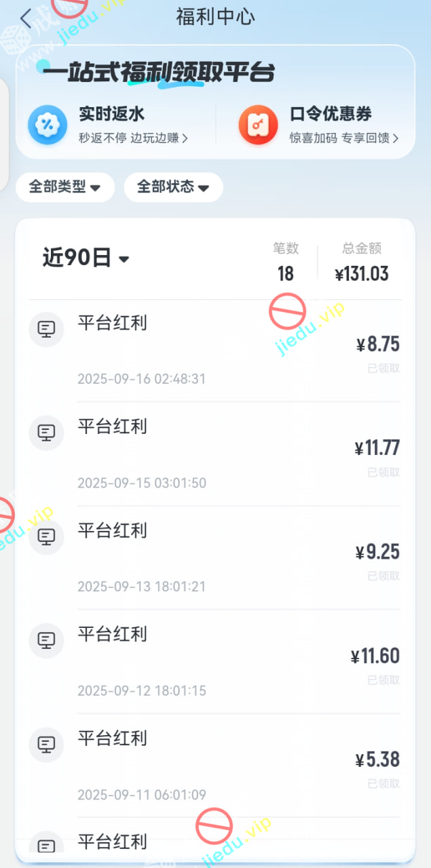Tap the 总金额 ¥131.03 total summary

362,263
